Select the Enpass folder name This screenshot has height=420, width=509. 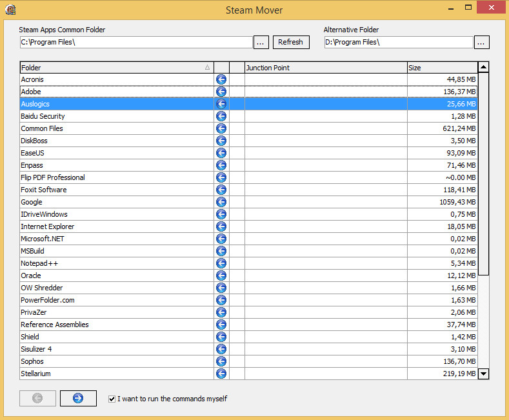tap(32, 165)
